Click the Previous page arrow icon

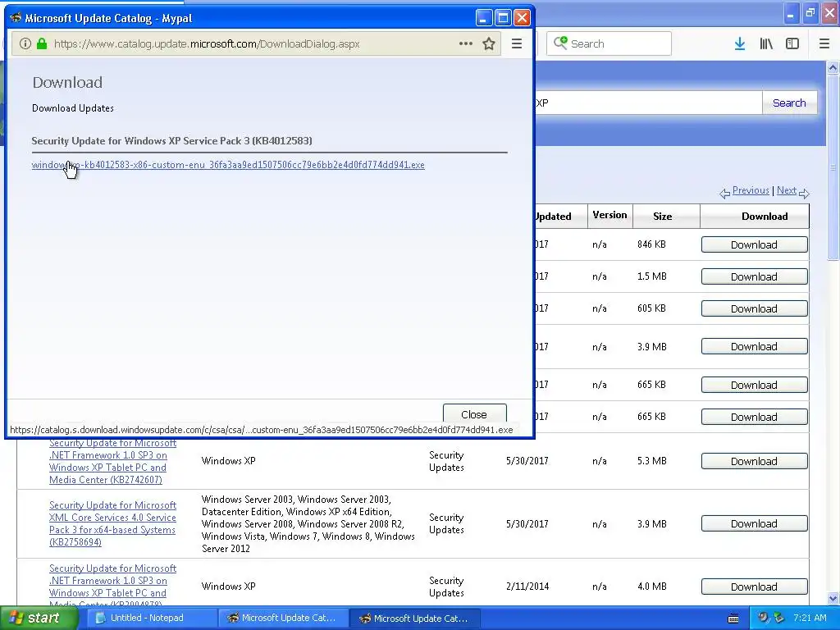(725, 194)
